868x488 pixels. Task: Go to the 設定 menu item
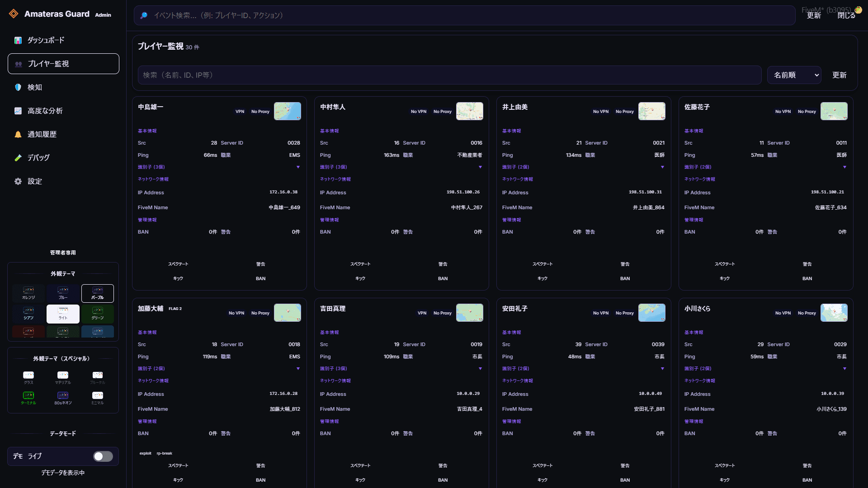tap(63, 181)
